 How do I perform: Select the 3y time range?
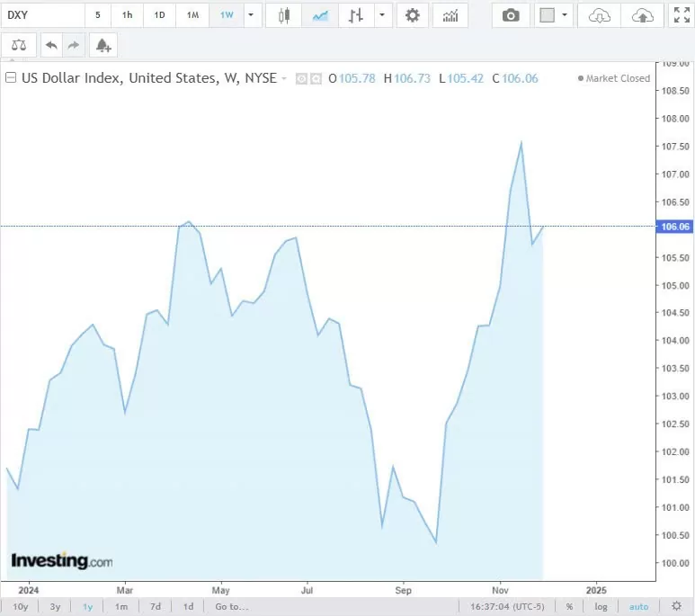coord(55,606)
